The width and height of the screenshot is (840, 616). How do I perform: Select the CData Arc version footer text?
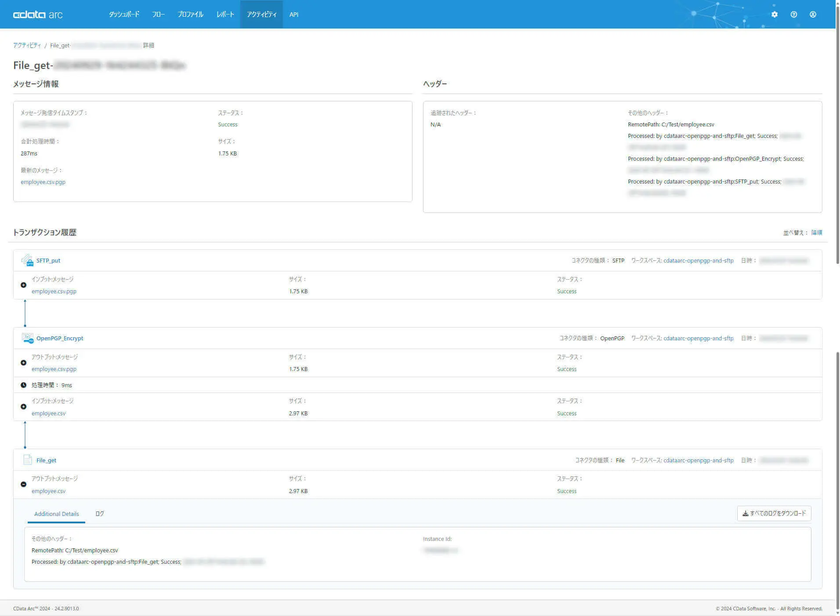coord(46,609)
